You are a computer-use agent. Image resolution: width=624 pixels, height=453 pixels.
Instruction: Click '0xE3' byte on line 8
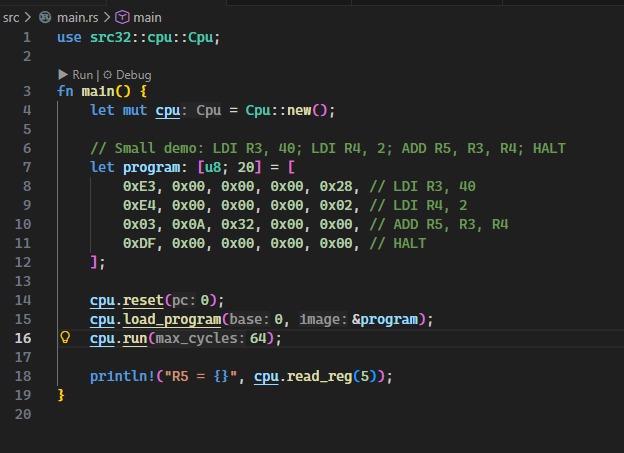[x=139, y=186]
